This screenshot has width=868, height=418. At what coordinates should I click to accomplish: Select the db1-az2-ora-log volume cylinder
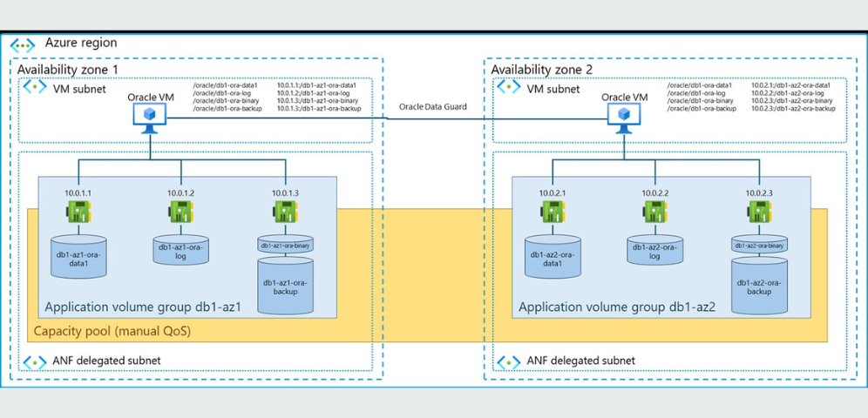(x=654, y=250)
